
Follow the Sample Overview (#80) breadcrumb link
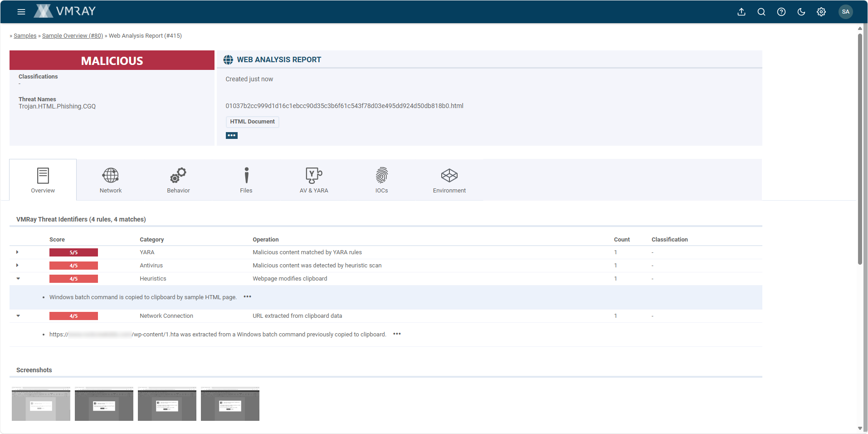73,36
